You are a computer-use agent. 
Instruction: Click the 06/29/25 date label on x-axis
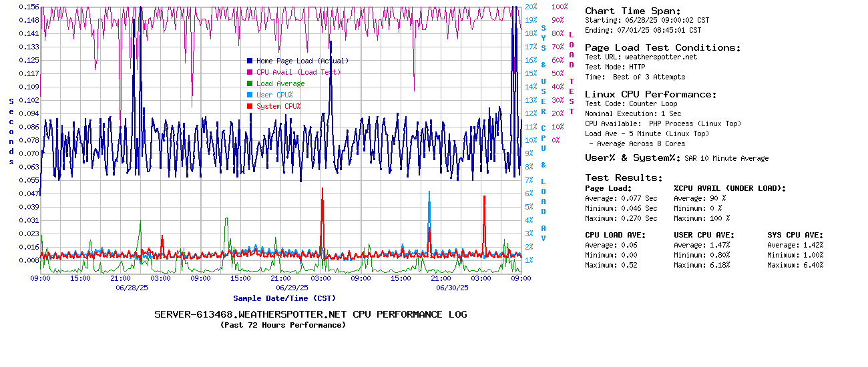[292, 288]
